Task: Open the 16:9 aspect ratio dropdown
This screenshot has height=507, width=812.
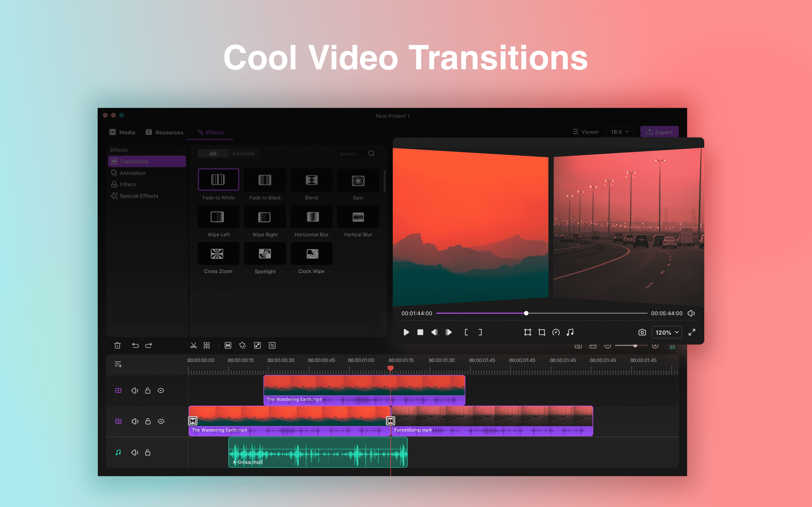Action: click(619, 132)
